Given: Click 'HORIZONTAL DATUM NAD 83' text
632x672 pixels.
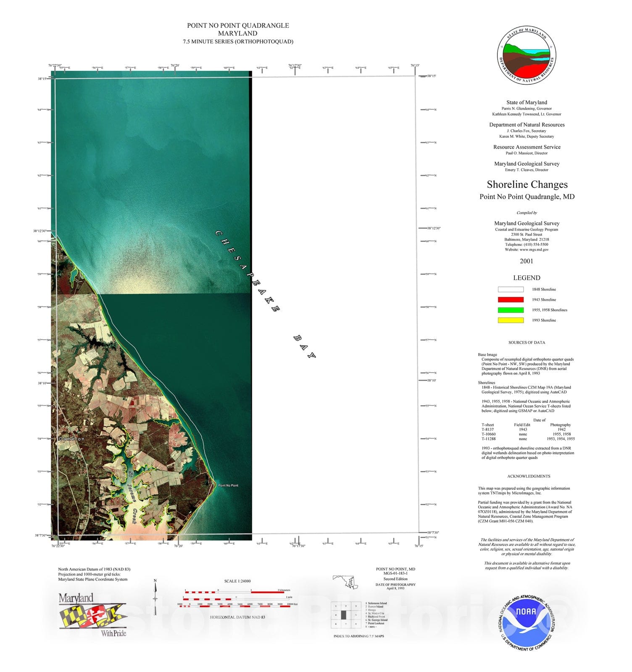Looking at the screenshot, I should [237, 617].
